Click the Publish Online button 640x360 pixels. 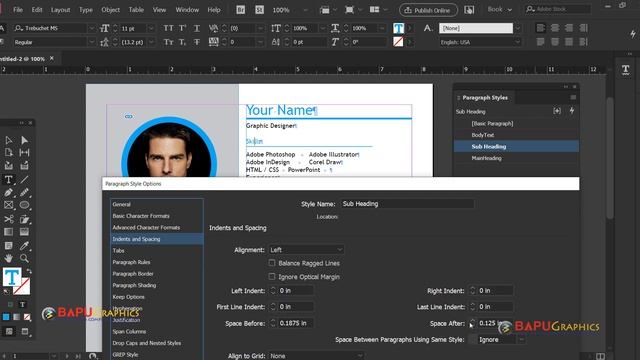(x=428, y=10)
